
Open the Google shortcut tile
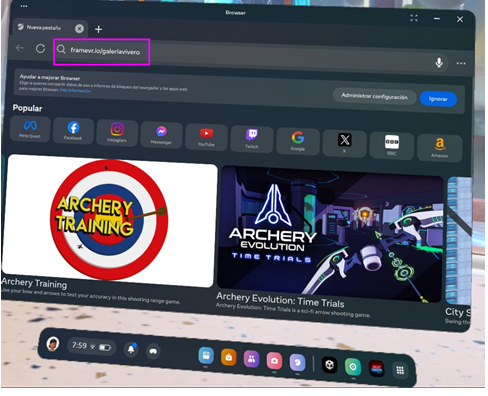coord(298,141)
